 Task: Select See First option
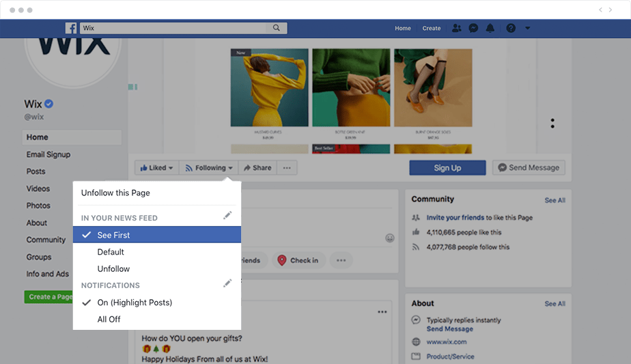(157, 235)
